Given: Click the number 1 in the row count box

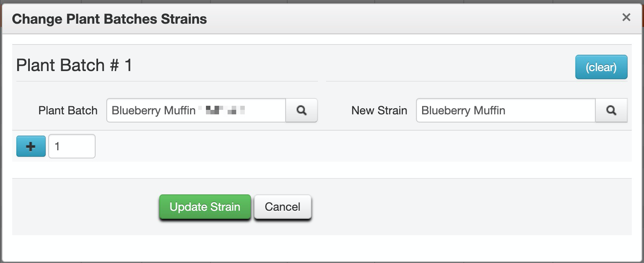Looking at the screenshot, I should [x=57, y=146].
